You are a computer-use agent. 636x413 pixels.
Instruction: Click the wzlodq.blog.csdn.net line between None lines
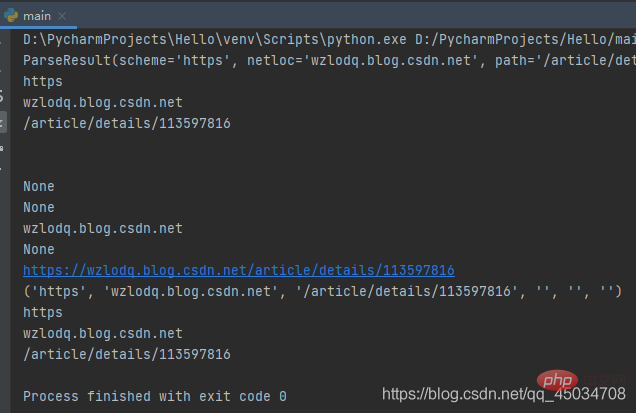click(102, 228)
